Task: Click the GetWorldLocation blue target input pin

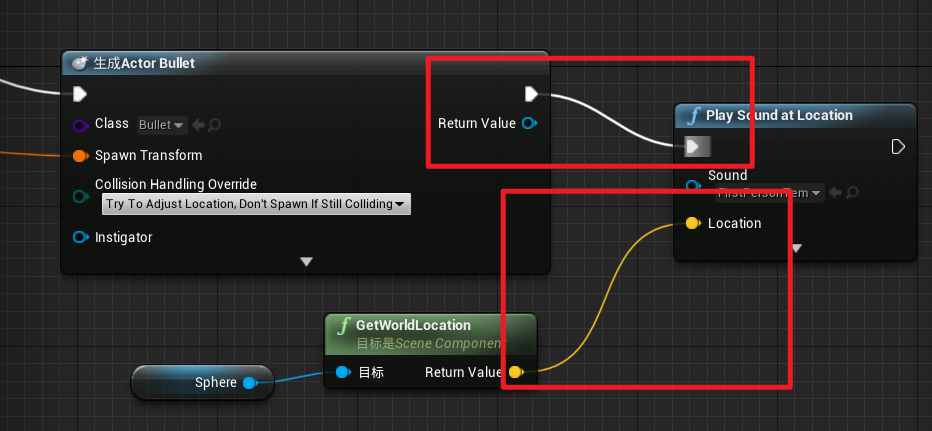Action: pos(343,372)
